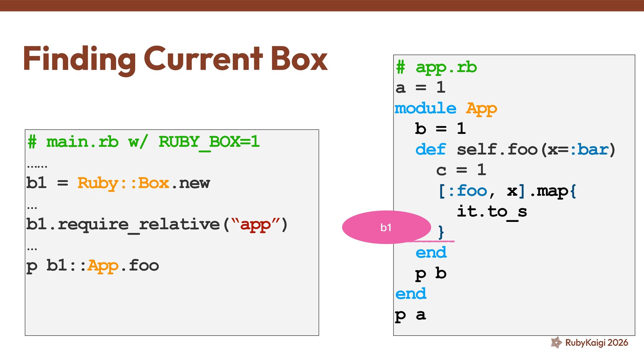Click the RubyKaigi logo icon
The height and width of the screenshot is (362, 644).
556,343
